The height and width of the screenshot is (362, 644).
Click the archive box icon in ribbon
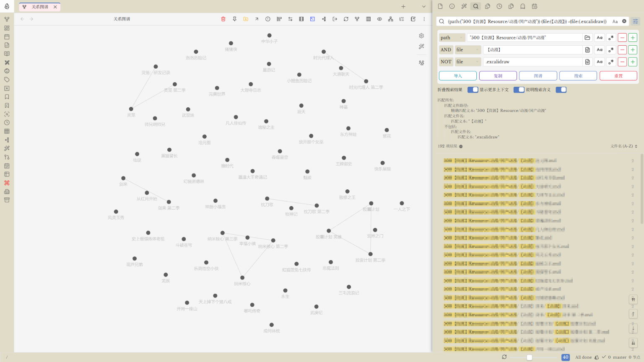[7, 200]
